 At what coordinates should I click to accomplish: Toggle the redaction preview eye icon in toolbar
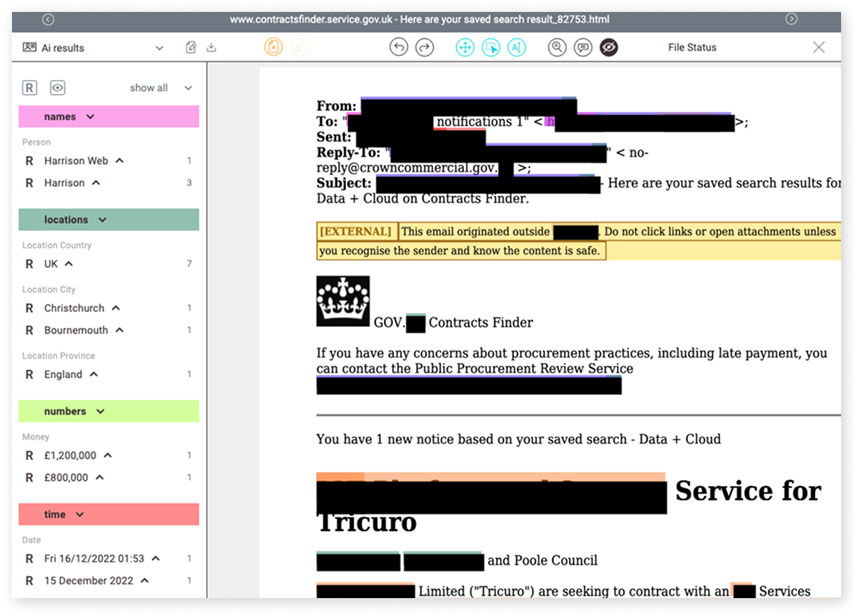(x=609, y=47)
